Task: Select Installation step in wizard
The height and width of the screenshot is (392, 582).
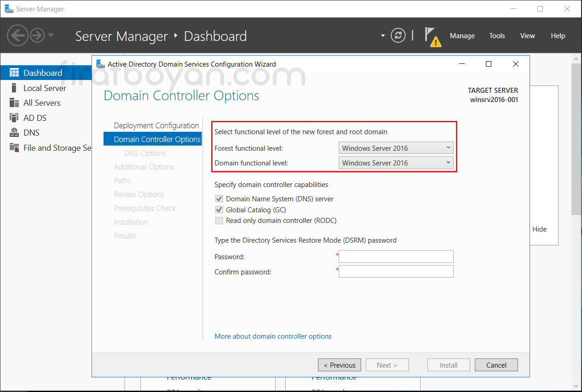Action: pyautogui.click(x=131, y=222)
